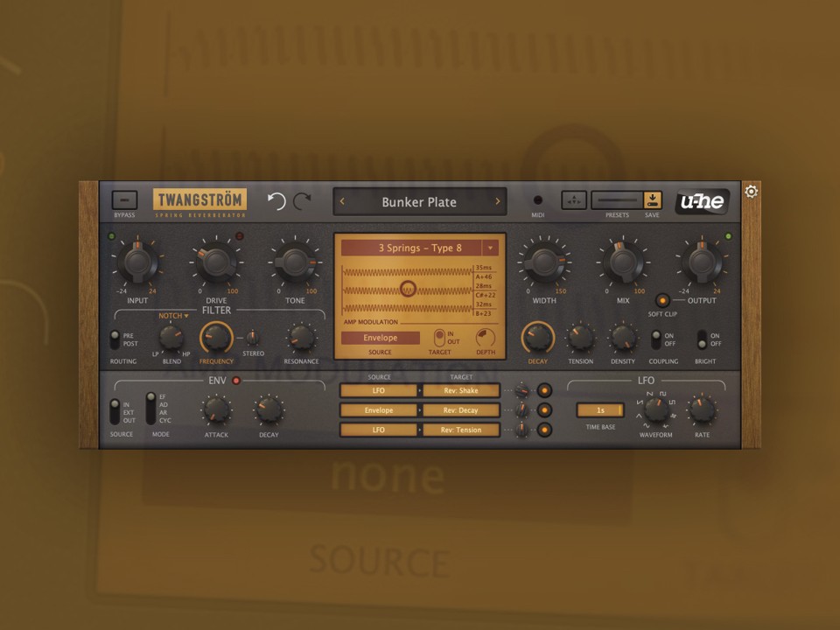
Task: Click the red ENV indicator light
Action: click(236, 381)
